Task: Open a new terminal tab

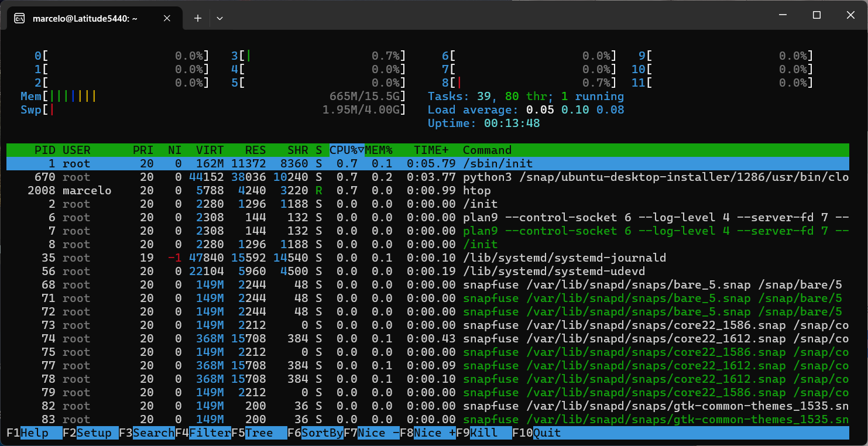Action: coord(198,18)
